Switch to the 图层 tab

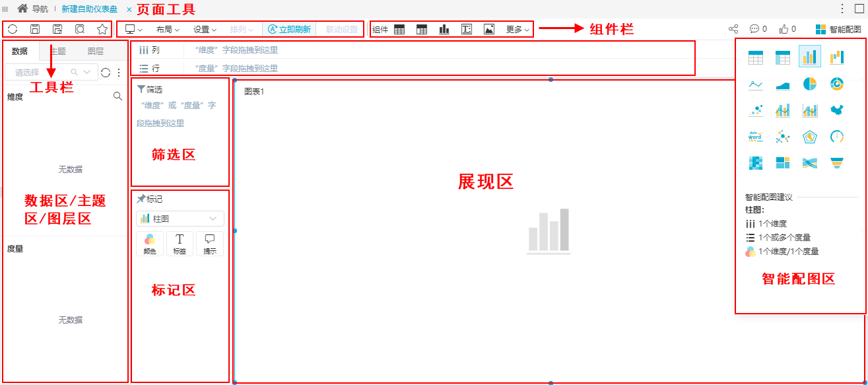96,51
